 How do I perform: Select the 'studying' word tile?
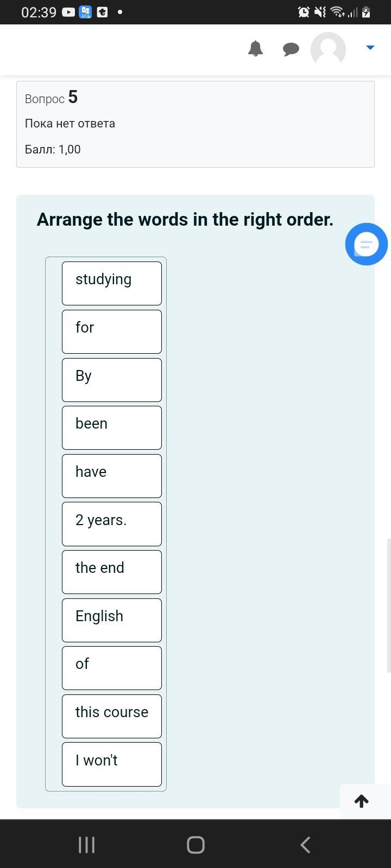pos(112,283)
